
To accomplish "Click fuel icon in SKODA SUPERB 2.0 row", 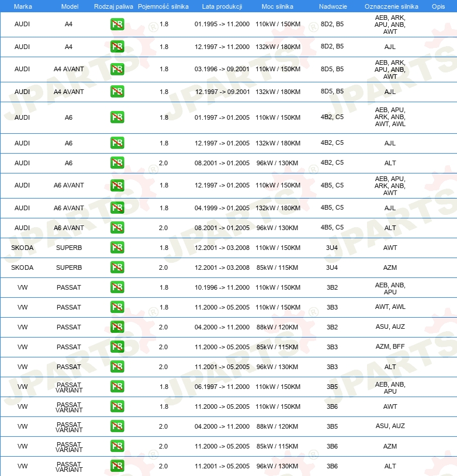I will click(117, 267).
